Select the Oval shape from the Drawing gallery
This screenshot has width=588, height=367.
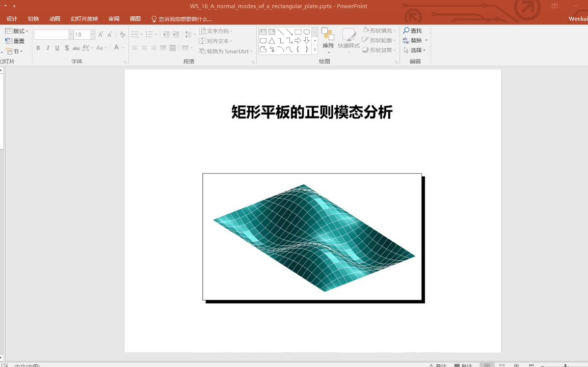click(307, 32)
